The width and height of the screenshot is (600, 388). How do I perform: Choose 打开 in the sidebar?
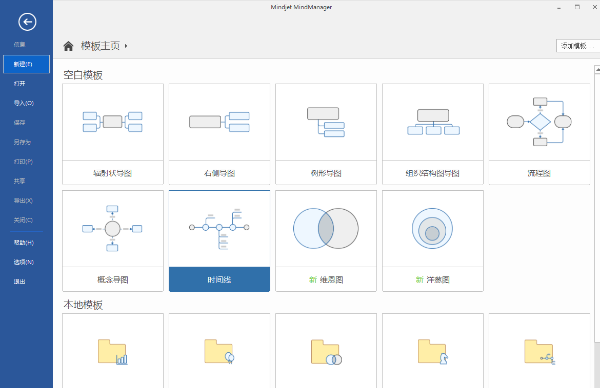(x=20, y=83)
